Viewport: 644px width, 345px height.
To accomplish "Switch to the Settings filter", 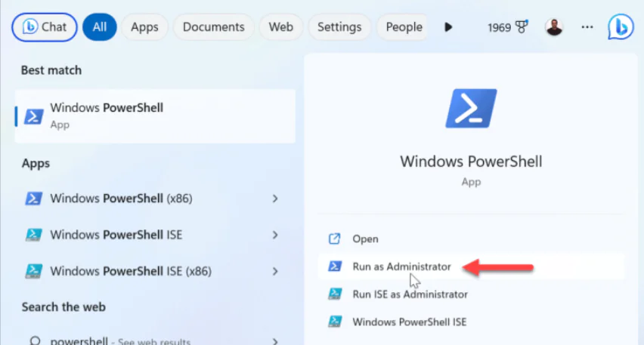I will click(x=339, y=27).
